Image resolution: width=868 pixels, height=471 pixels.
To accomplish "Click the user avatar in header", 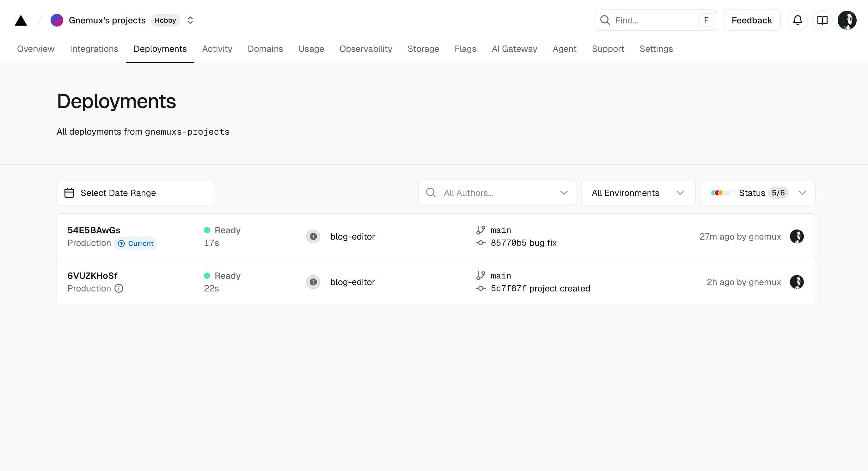I will (847, 20).
